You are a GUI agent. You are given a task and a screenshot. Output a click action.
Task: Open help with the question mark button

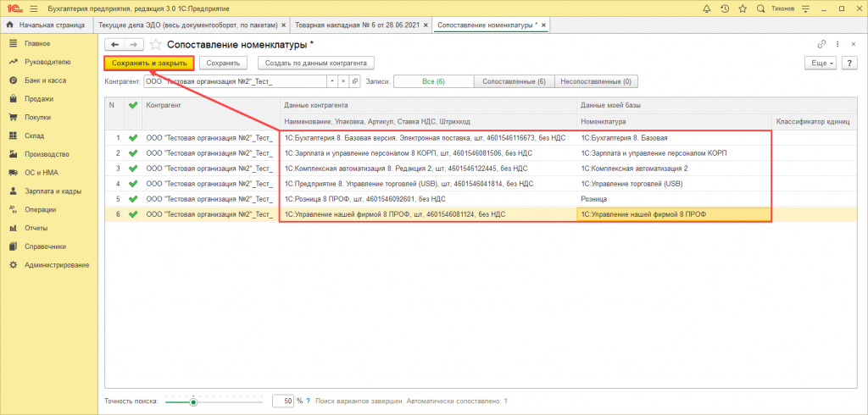coord(849,63)
